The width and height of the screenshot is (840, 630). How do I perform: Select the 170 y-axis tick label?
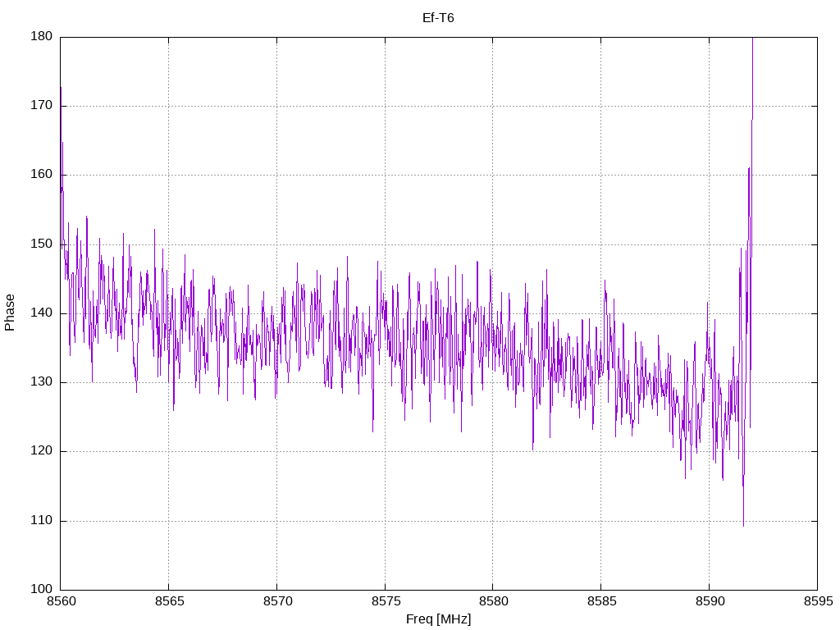tap(42, 106)
